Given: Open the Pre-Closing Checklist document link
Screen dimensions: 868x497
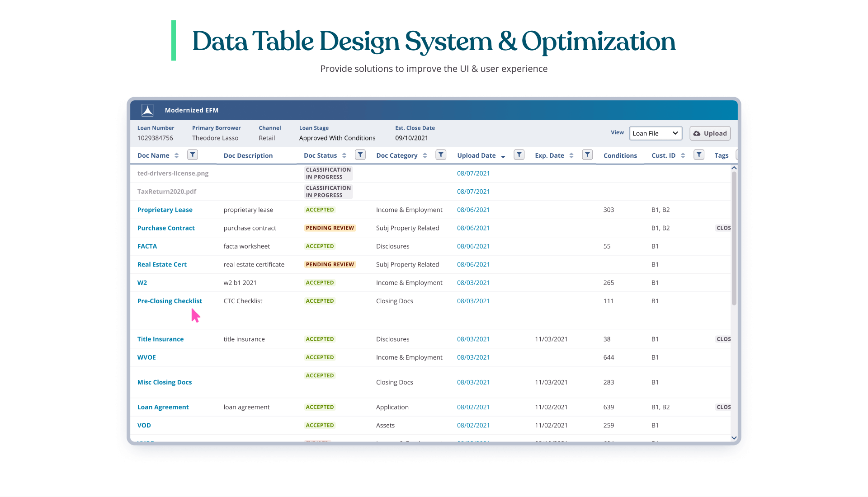Looking at the screenshot, I should tap(170, 301).
